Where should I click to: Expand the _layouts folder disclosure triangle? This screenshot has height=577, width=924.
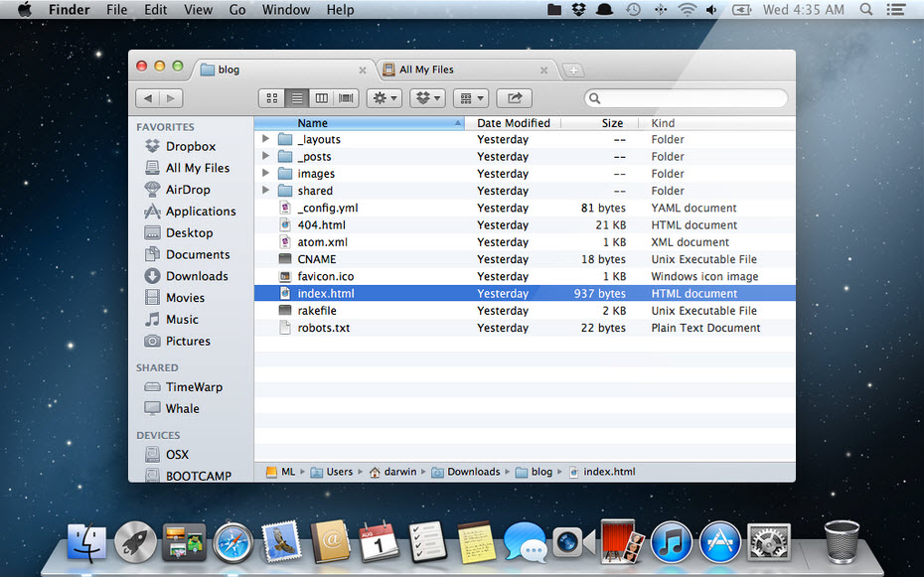click(x=265, y=140)
